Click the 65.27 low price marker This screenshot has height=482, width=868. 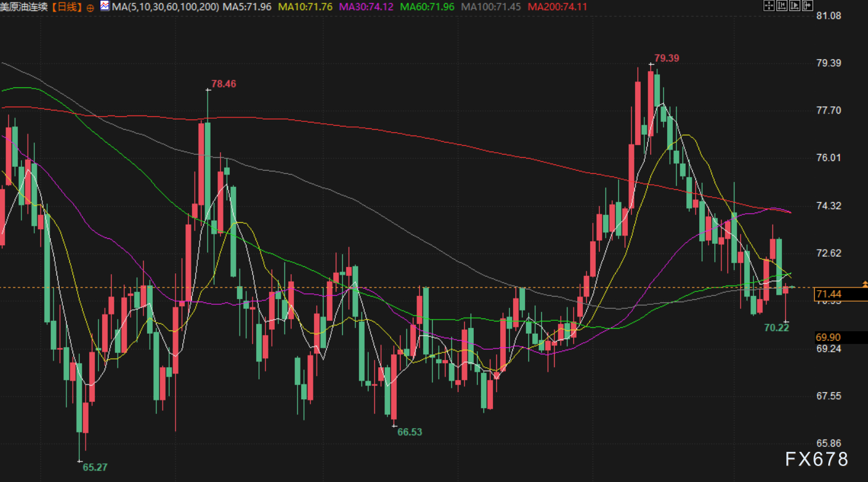pyautogui.click(x=95, y=467)
